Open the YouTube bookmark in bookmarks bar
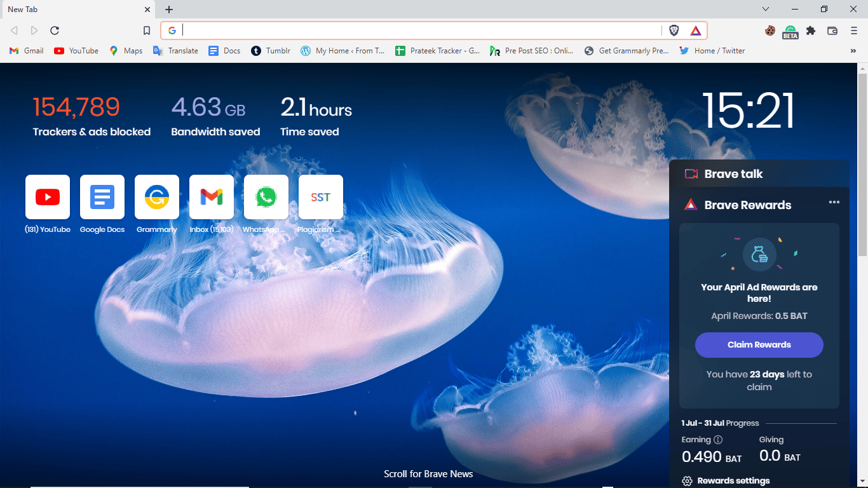This screenshot has width=868, height=488. point(76,51)
